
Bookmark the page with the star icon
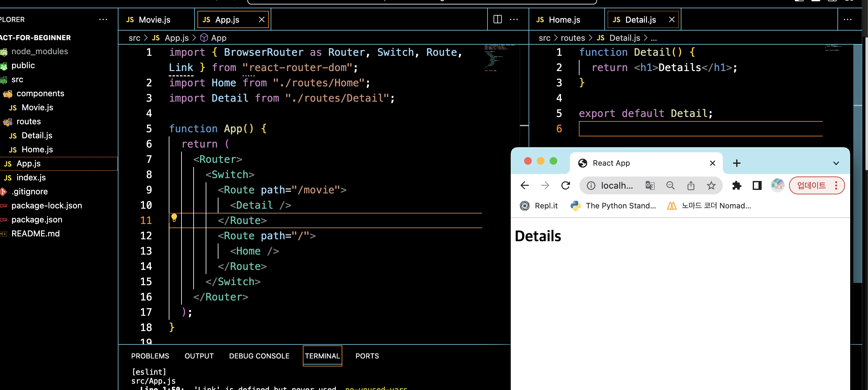(711, 185)
